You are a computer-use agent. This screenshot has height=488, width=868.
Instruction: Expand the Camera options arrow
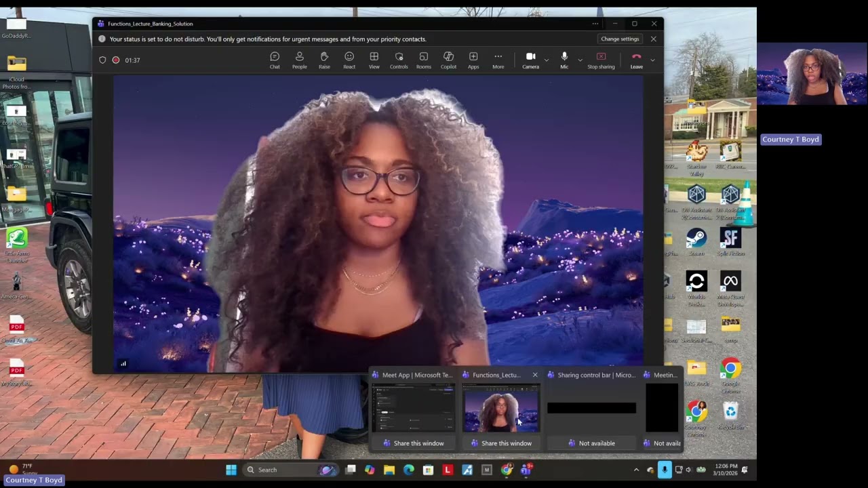click(547, 60)
